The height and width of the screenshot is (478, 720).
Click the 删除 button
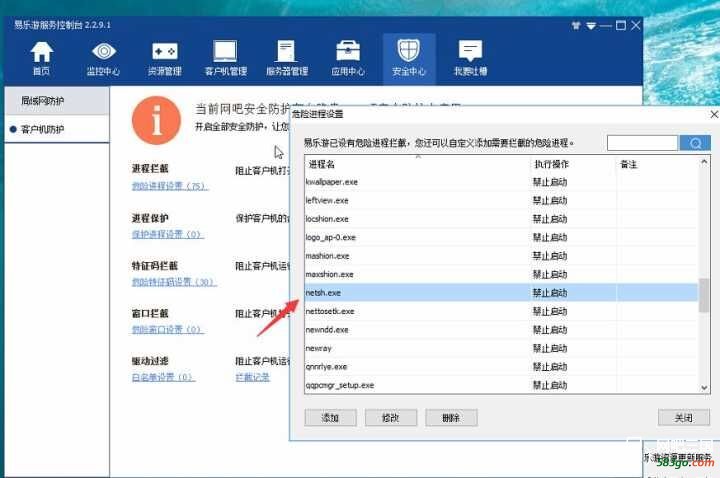[x=451, y=418]
